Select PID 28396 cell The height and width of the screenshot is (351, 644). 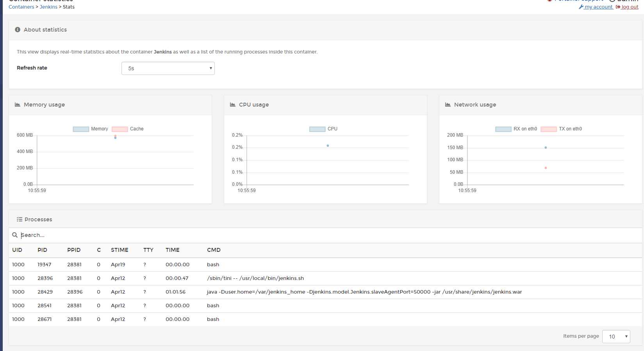[x=45, y=278]
